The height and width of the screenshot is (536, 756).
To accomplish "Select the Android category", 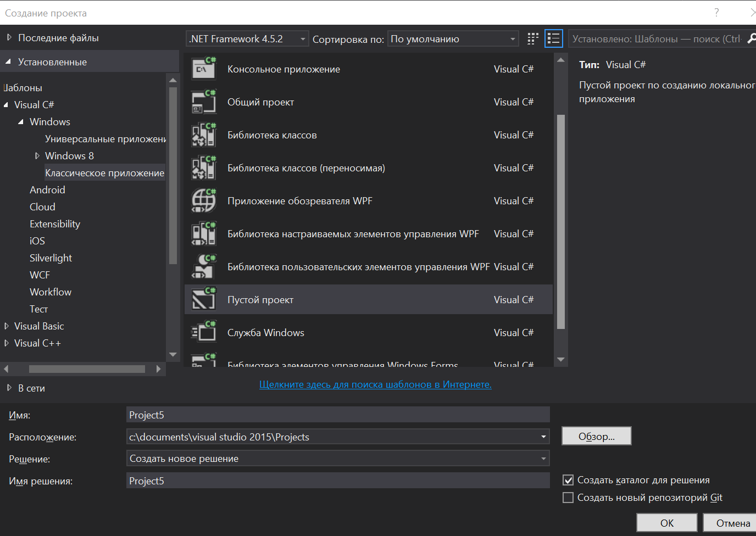I will click(x=47, y=189).
